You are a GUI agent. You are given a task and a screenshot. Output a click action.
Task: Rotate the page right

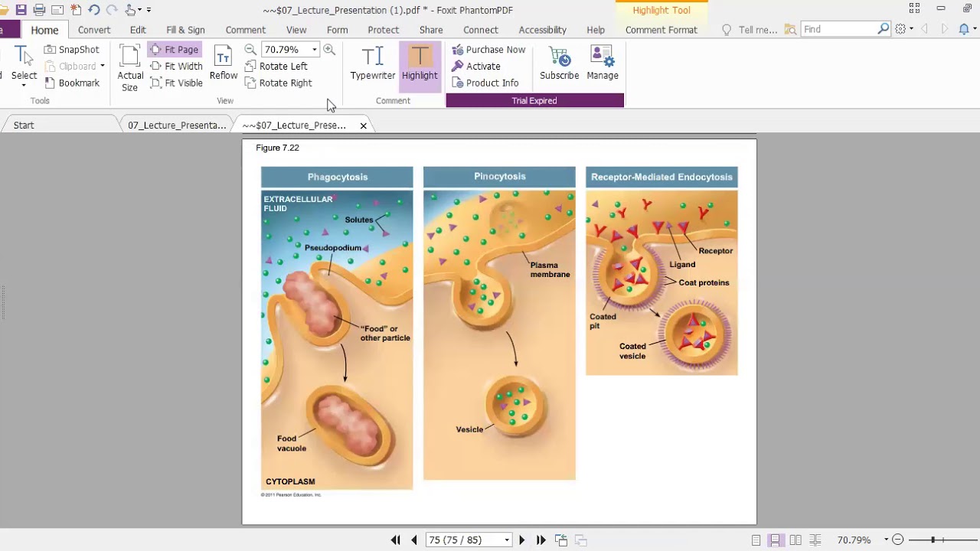279,83
